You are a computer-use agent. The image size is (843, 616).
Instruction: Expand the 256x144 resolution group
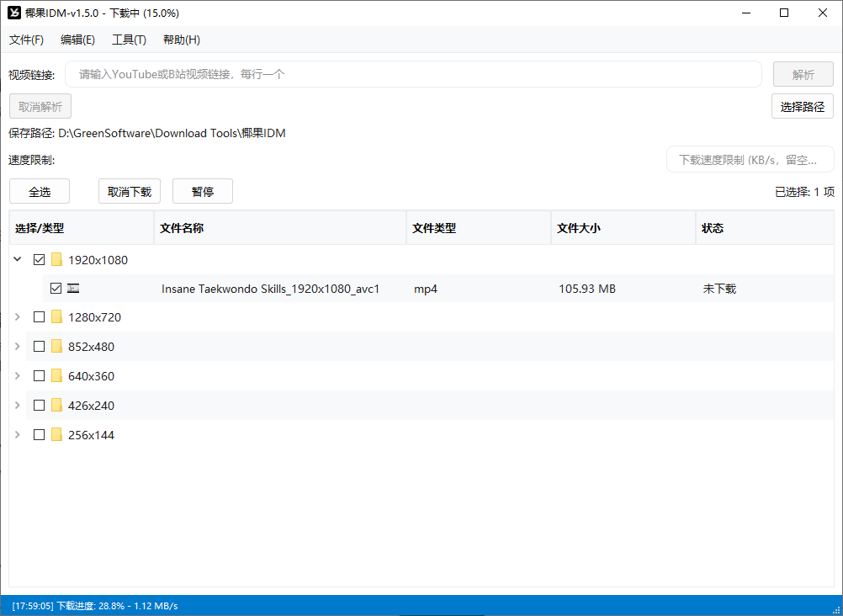[x=18, y=435]
